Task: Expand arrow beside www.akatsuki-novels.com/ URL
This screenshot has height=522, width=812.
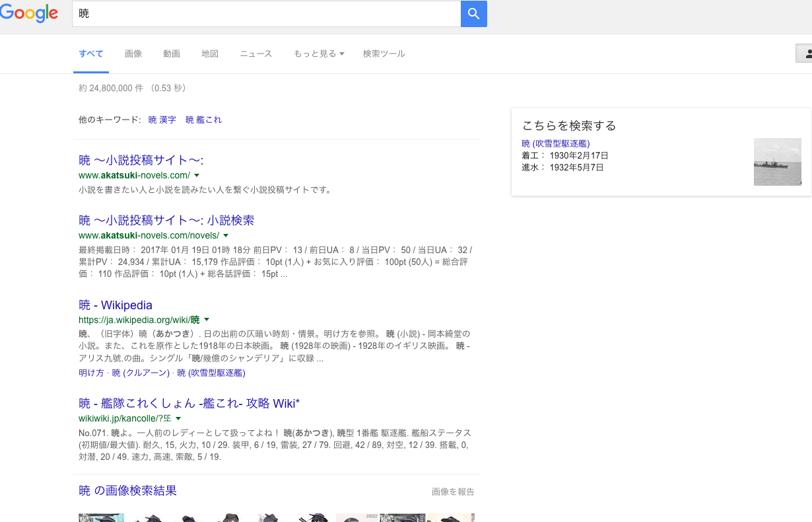Action: pyautogui.click(x=197, y=175)
